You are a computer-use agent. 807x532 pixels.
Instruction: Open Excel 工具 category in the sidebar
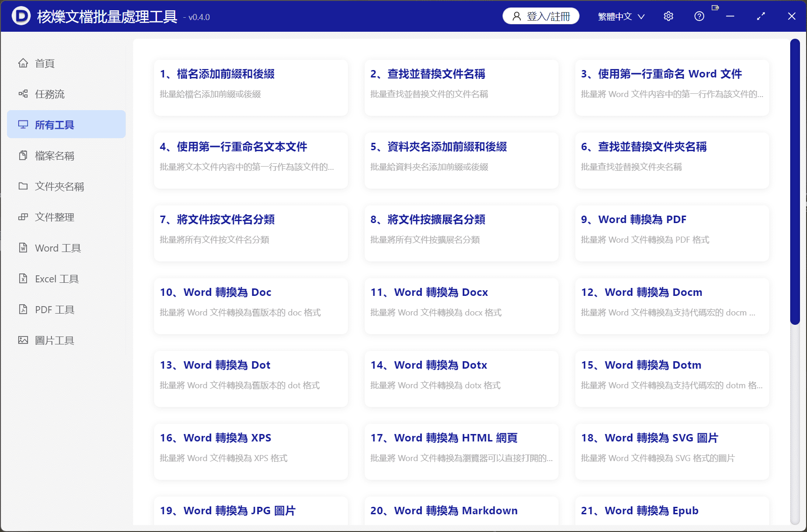(x=66, y=279)
